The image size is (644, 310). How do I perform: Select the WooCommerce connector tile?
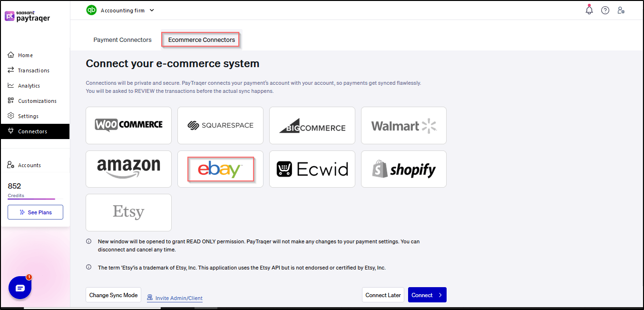tap(128, 125)
